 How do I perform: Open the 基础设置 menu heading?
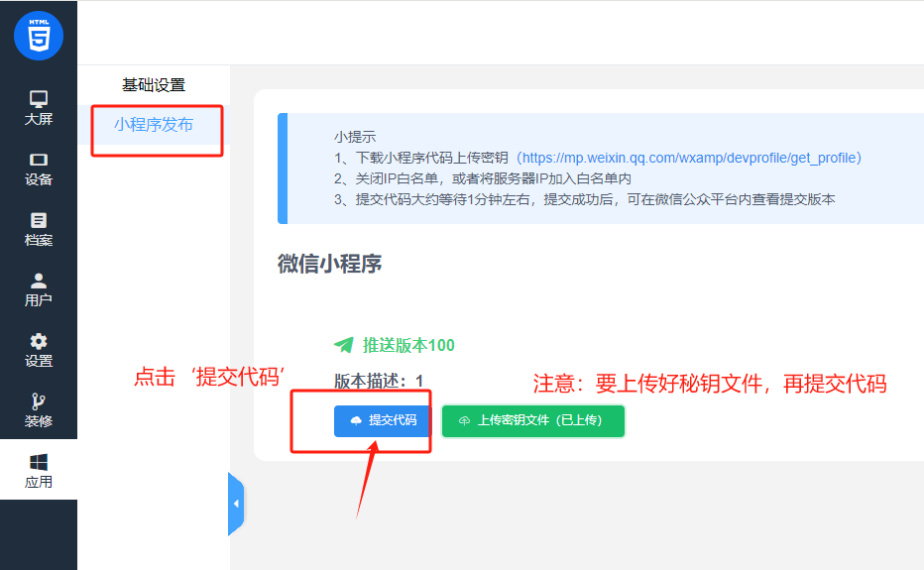[x=154, y=85]
